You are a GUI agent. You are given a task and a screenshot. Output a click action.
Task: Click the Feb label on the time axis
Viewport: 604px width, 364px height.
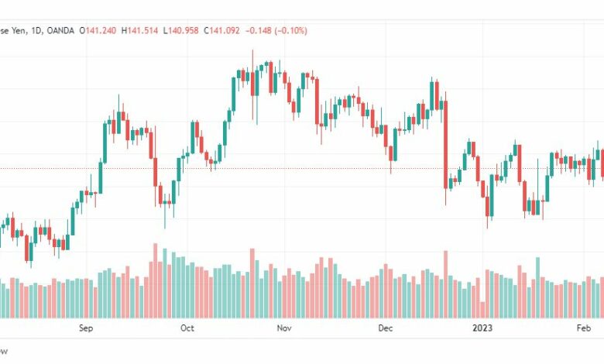584,328
